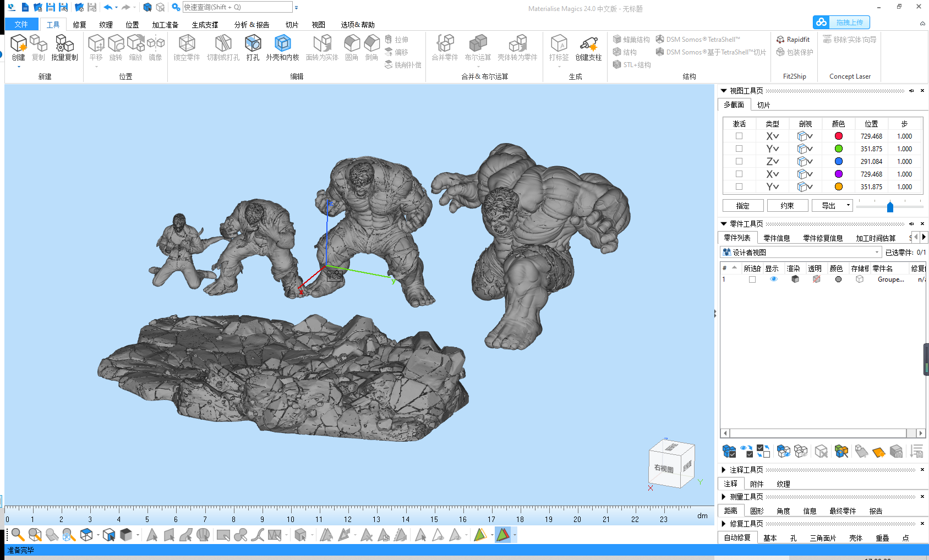
Task: Click the 创建支柱 create prop icon
Action: [x=588, y=47]
